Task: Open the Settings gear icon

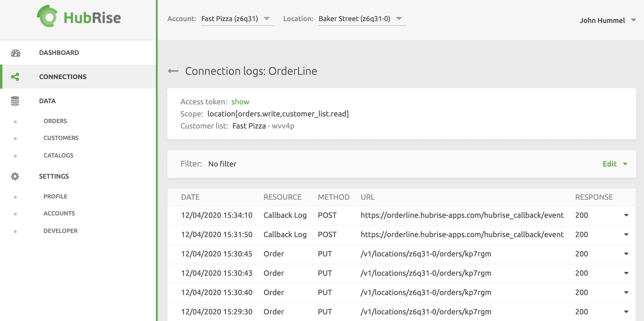Action: coord(15,176)
